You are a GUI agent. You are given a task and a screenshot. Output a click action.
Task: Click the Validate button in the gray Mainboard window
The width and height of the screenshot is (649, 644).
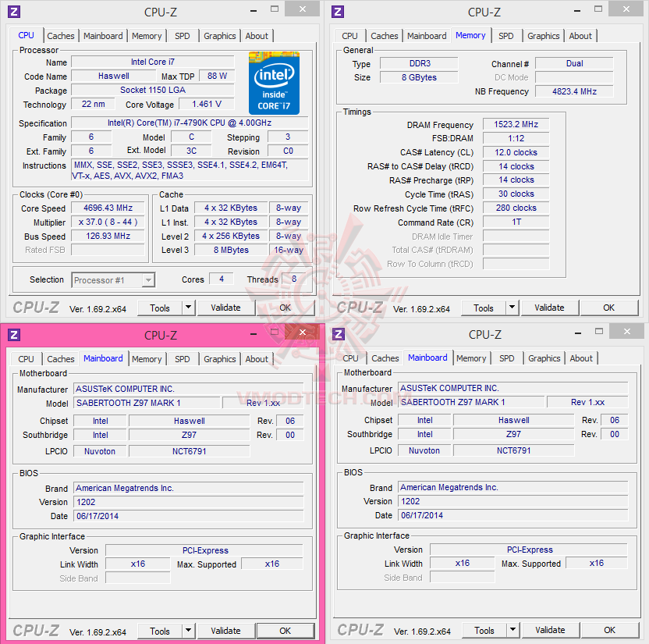click(x=550, y=630)
